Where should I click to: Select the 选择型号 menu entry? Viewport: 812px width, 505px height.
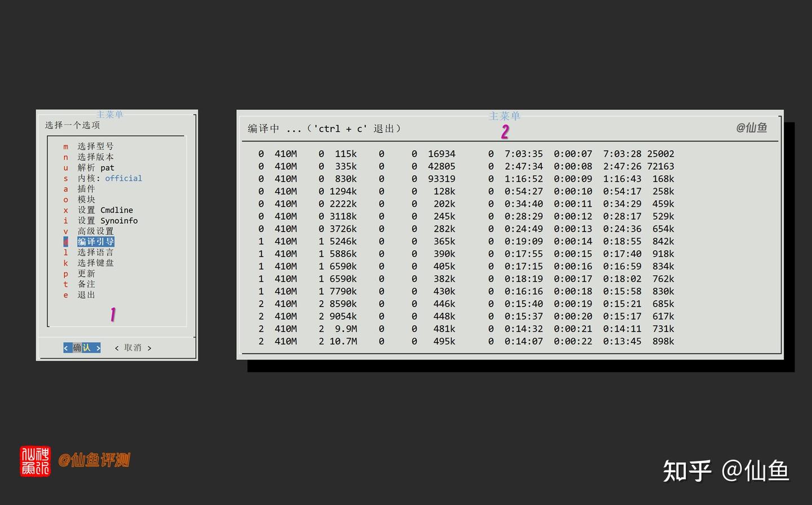(x=89, y=147)
